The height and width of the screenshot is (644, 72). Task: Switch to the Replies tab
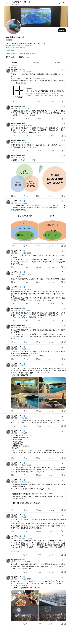tap(36, 63)
